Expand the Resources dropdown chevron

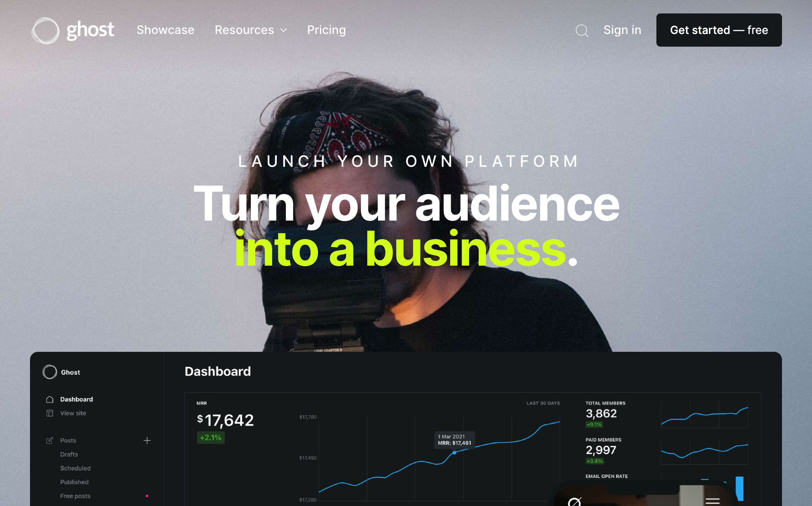click(284, 30)
